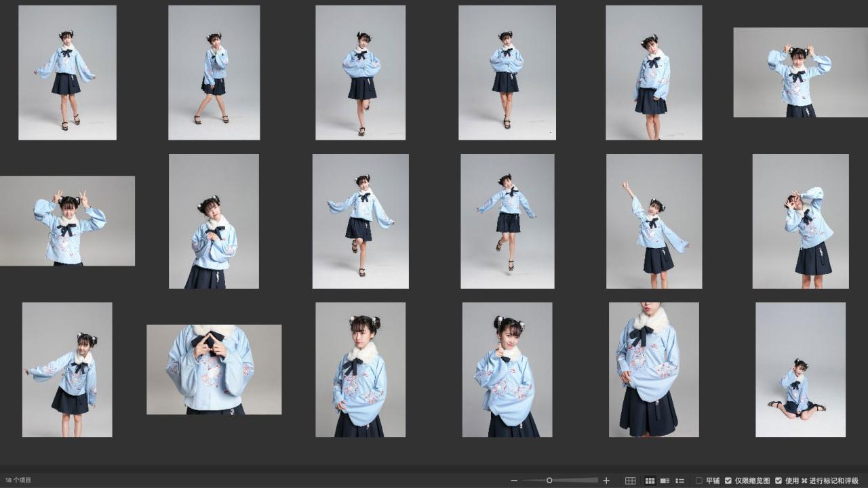Enable the 平铺 checkbox
The image size is (868, 488).
click(x=699, y=481)
